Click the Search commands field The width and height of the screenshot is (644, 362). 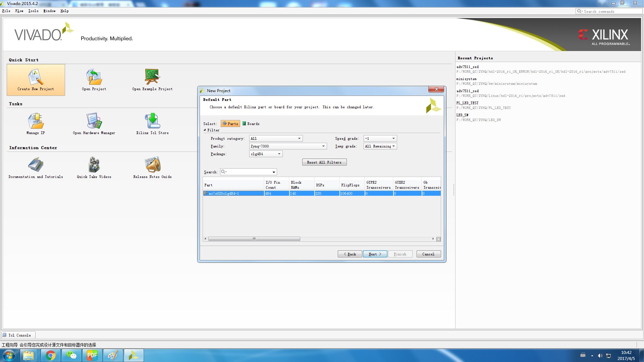(x=609, y=11)
